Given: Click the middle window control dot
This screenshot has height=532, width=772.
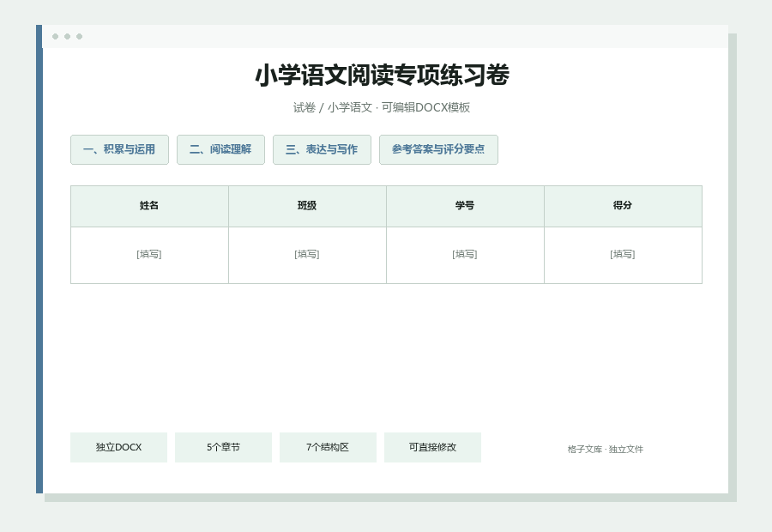Looking at the screenshot, I should (68, 36).
